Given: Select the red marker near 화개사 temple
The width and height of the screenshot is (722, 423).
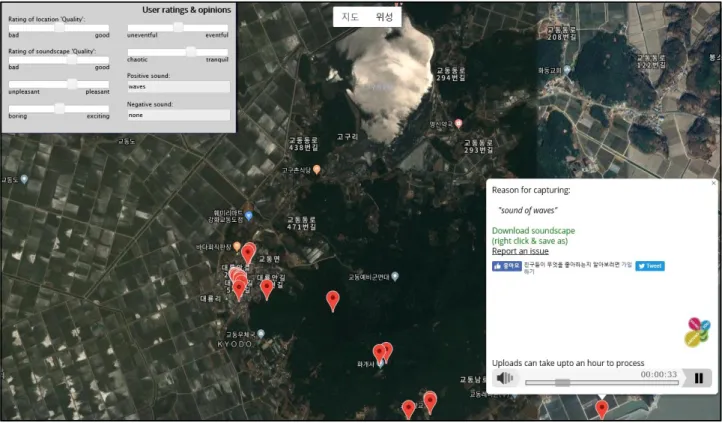Looking at the screenshot, I should coord(379,353).
